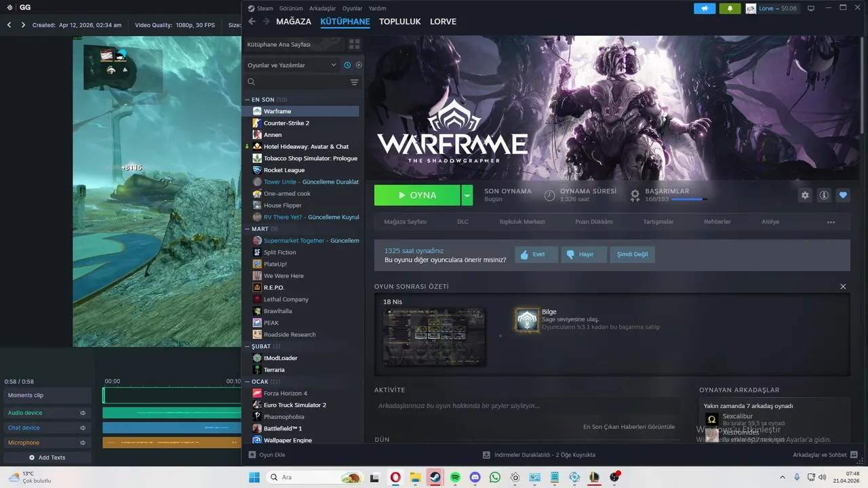Collapse the ŞUBAT category
Image resolution: width=868 pixels, height=488 pixels.
248,346
